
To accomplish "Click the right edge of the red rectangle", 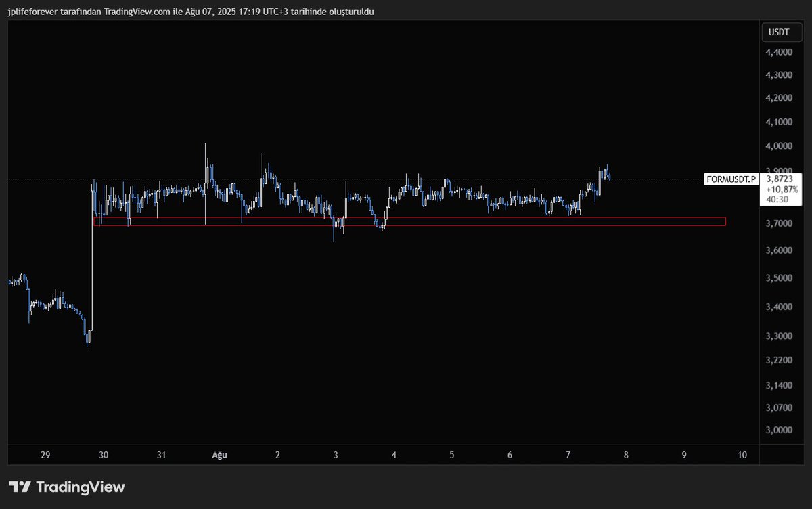I will tap(725, 221).
